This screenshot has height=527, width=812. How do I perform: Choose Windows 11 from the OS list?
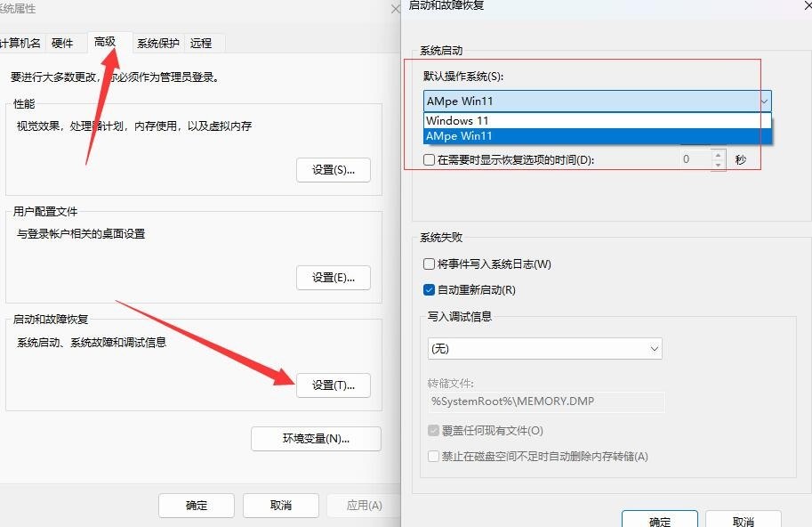[x=598, y=121]
